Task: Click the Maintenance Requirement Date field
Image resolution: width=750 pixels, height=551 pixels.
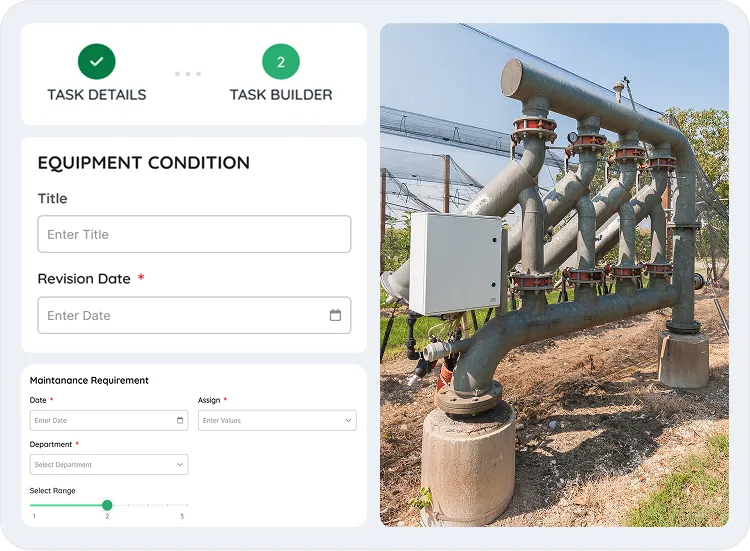Action: click(x=109, y=420)
